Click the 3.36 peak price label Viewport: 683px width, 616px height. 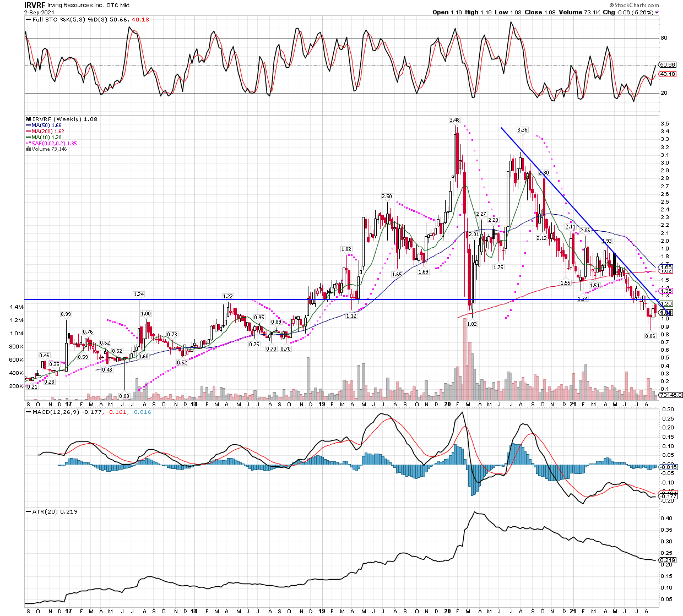[522, 130]
